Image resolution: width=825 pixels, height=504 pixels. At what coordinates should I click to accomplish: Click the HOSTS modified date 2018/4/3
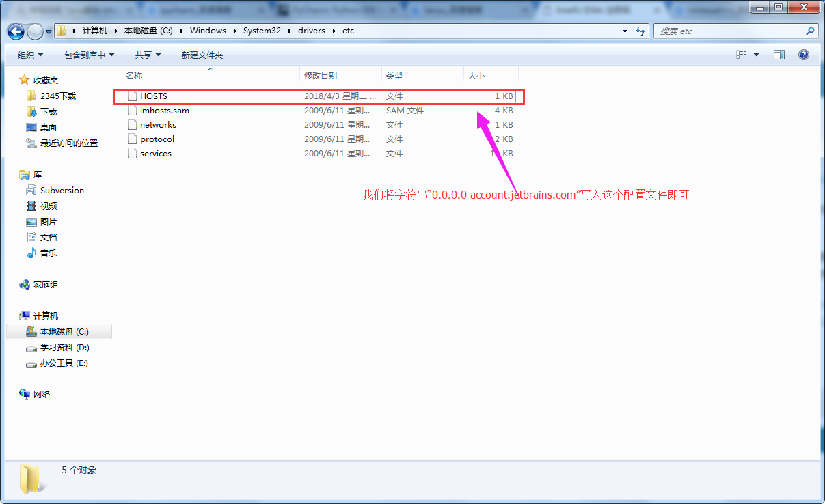point(340,96)
